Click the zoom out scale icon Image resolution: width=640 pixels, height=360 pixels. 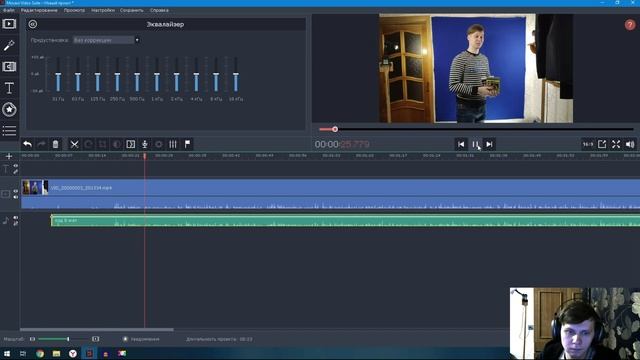(x=32, y=339)
